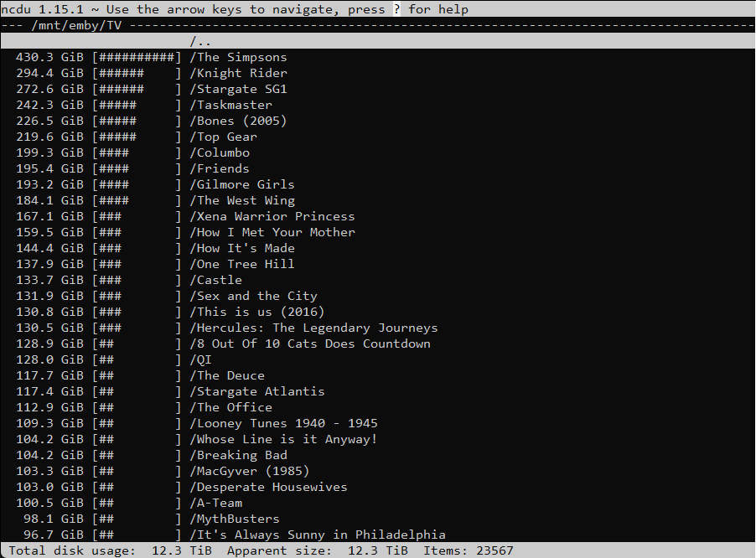
Task: Click the /The Deuce entry
Action: pos(377,375)
